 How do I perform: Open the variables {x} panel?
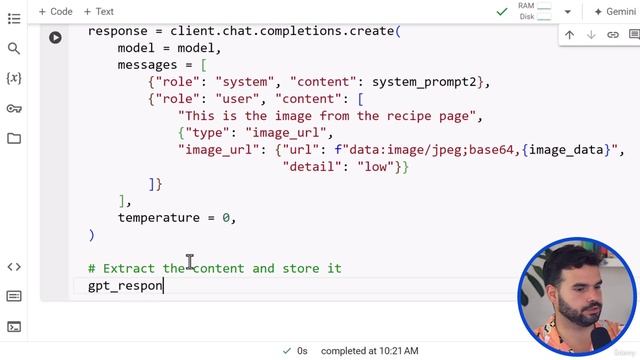click(x=14, y=78)
